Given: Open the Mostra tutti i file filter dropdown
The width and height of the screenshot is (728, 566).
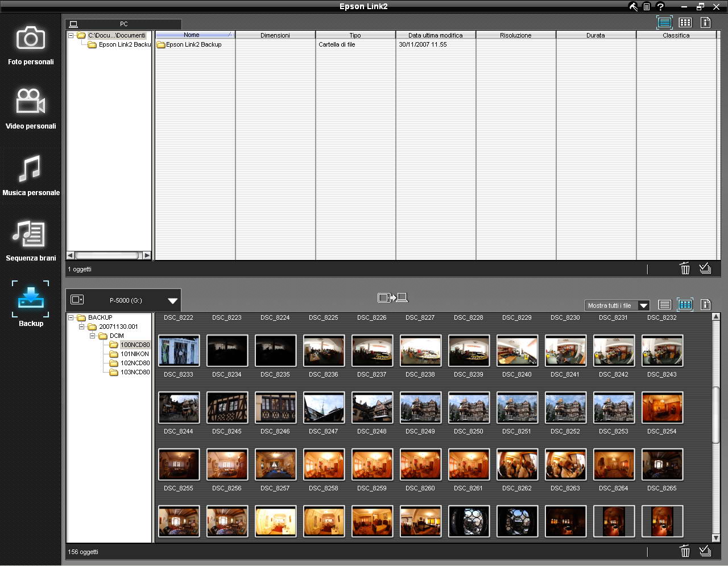Looking at the screenshot, I should (643, 305).
